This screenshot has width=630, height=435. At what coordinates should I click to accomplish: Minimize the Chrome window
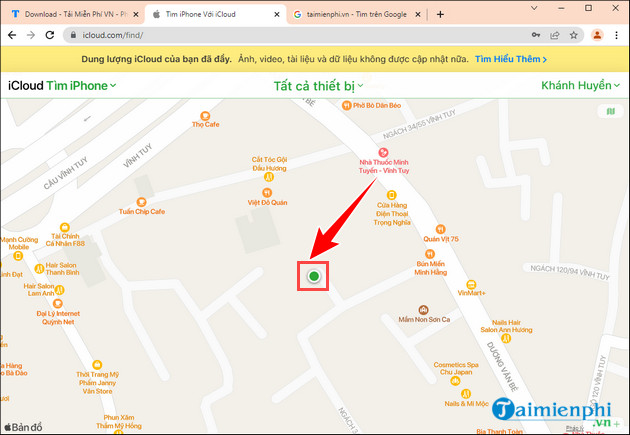click(561, 8)
